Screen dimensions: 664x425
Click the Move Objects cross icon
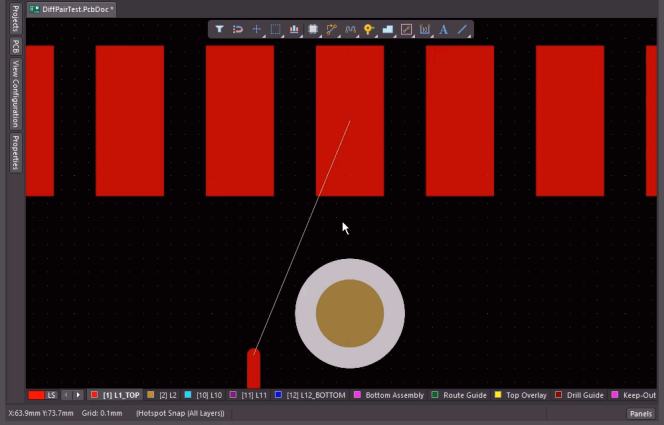pyautogui.click(x=256, y=30)
